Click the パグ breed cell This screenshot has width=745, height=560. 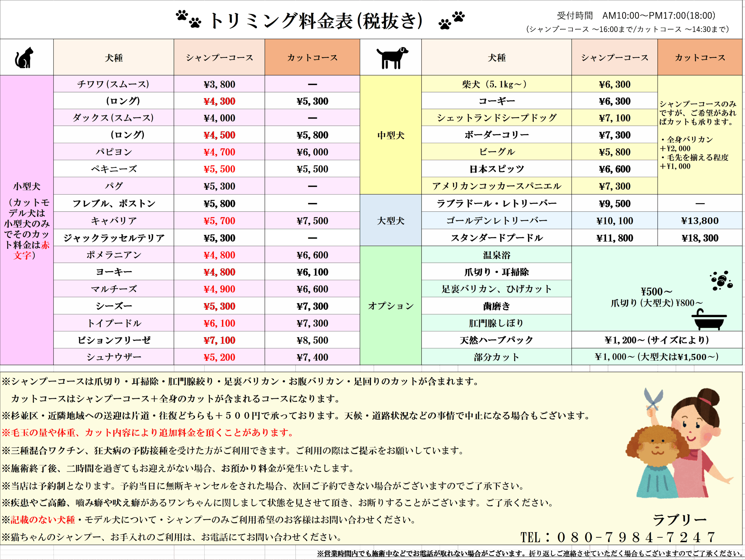113,186
